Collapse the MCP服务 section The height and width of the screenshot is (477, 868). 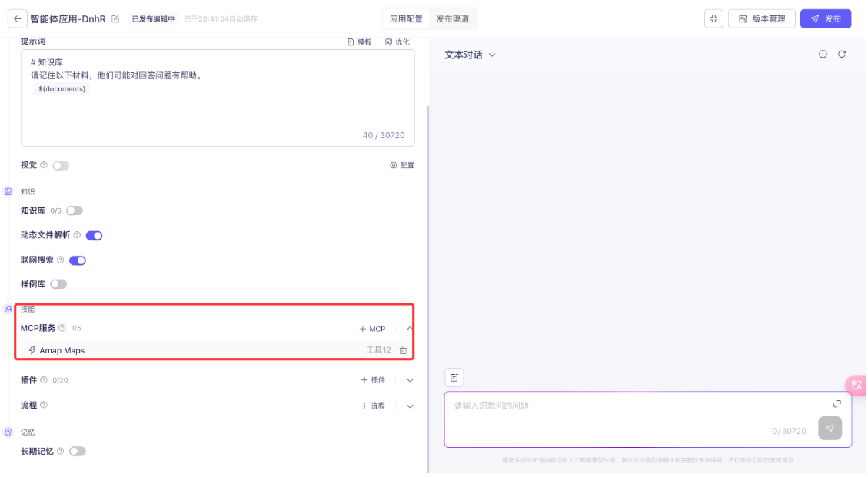pos(410,329)
